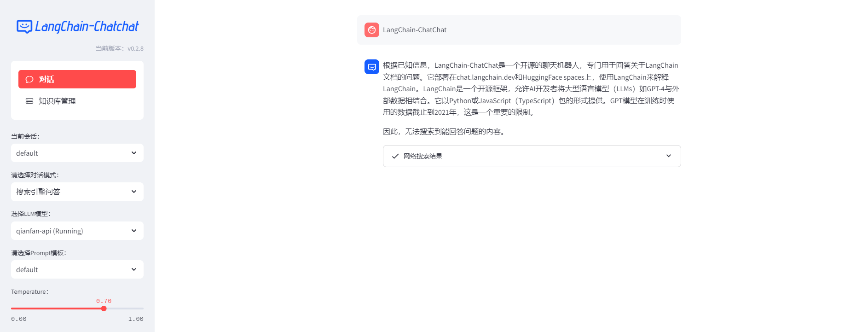This screenshot has width=868, height=332.
Task: Click the assistant answer starting with 根据已知信息
Action: (x=531, y=89)
